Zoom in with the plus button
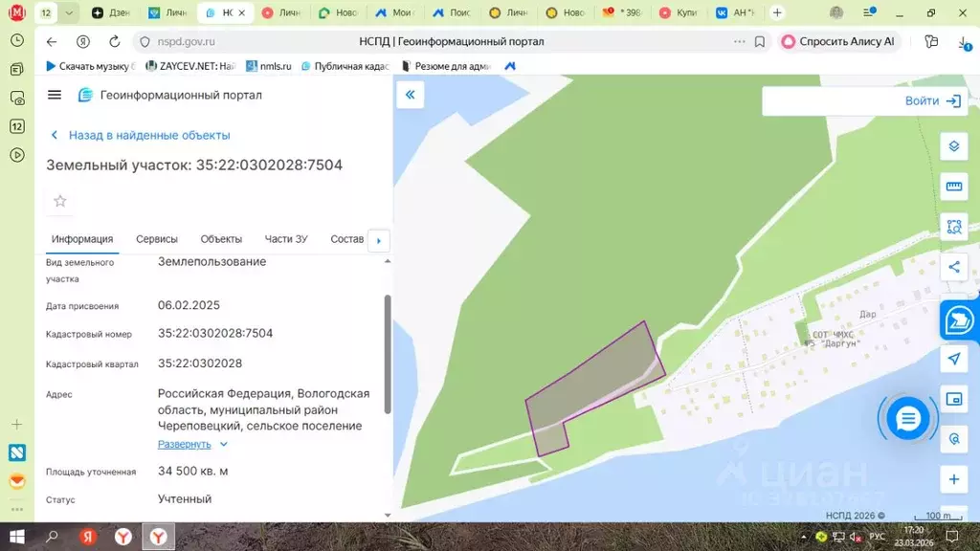The image size is (980, 551). (x=953, y=479)
